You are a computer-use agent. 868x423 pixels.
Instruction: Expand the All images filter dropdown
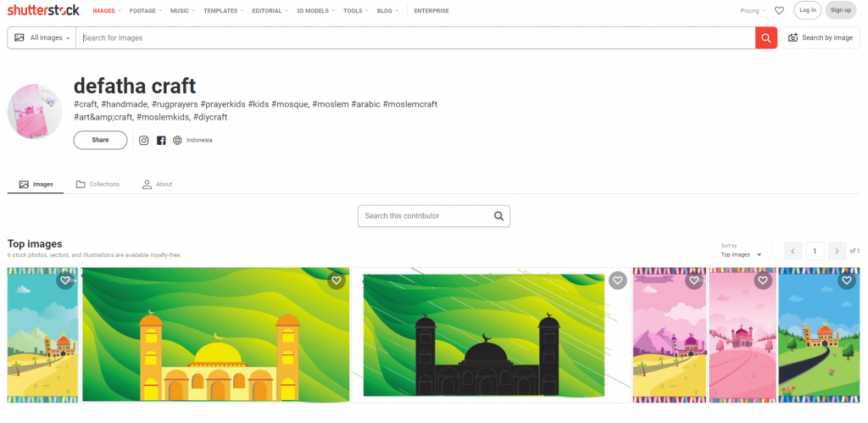click(42, 38)
